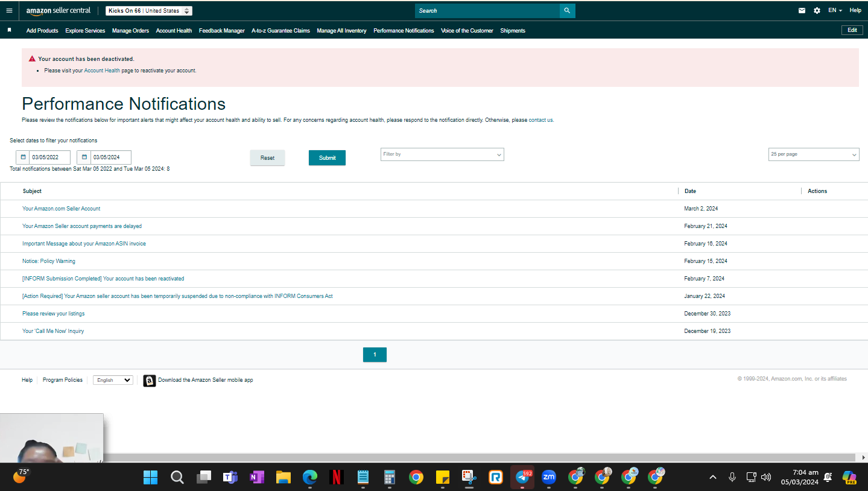Screen dimensions: 868x491
Task: Open Add Products menu item
Action: tap(42, 31)
